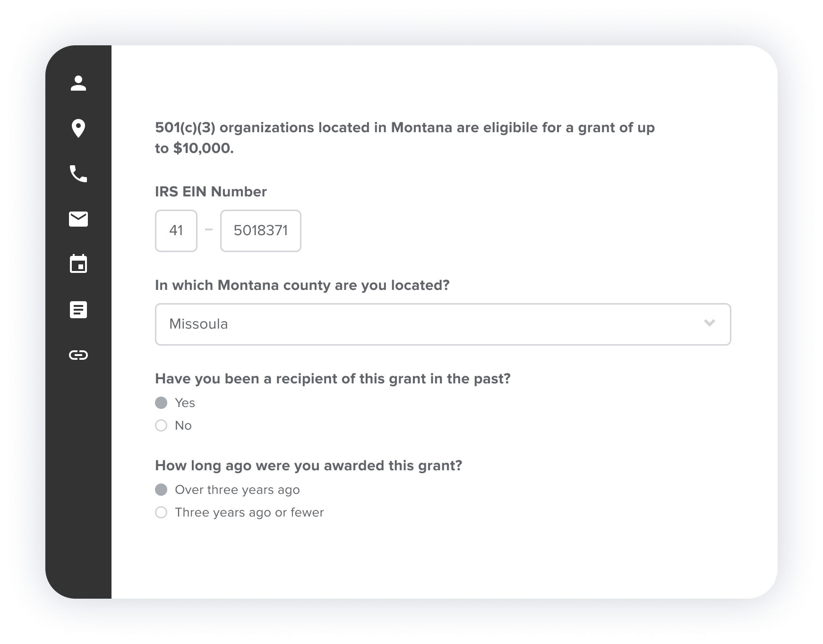Open the calendar icon in sidebar
Image resolution: width=823 pixels, height=644 pixels.
click(78, 264)
